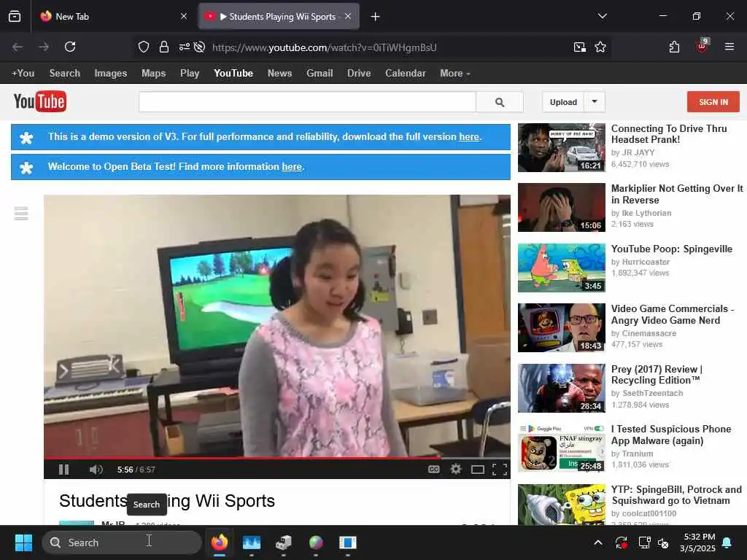
Task: Open Gmail in the Google bar
Action: (320, 74)
